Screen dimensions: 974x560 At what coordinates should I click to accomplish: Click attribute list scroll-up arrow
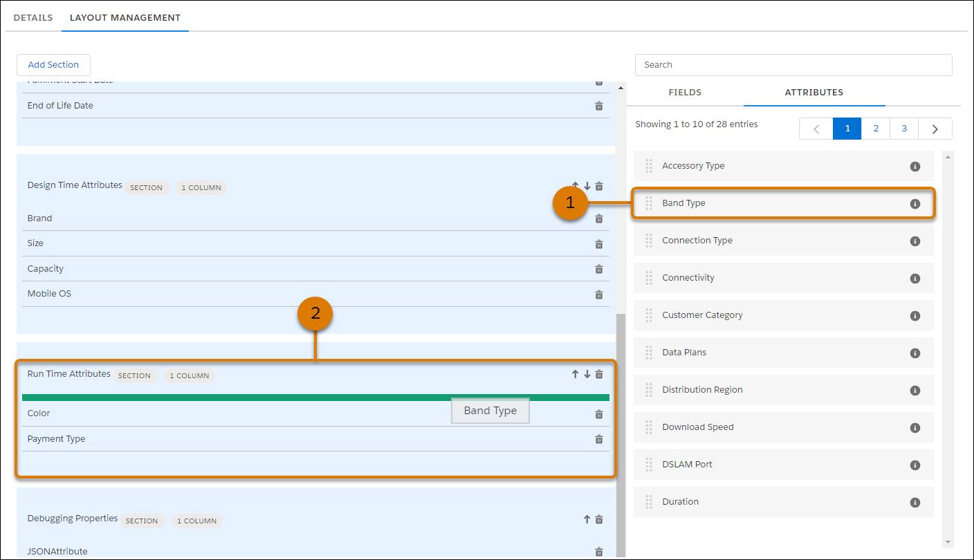(x=948, y=157)
